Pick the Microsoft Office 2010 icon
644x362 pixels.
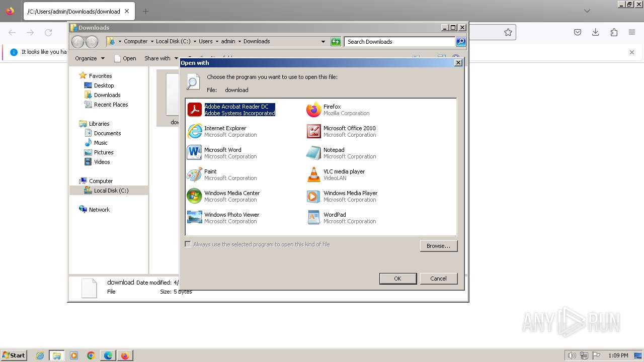click(x=313, y=131)
